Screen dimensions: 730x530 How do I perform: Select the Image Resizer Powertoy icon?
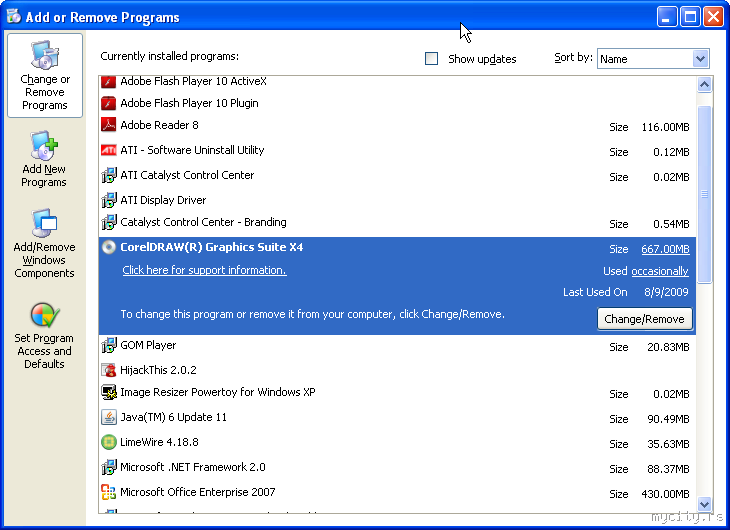(x=109, y=393)
